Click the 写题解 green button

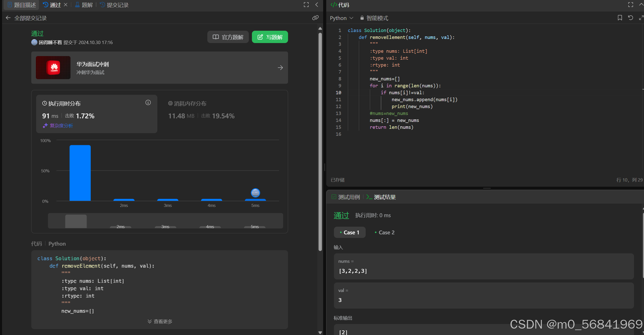[270, 37]
